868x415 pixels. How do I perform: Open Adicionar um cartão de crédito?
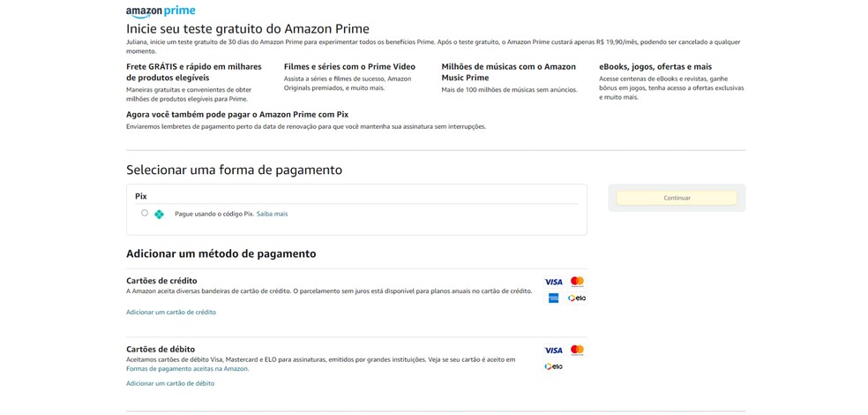pos(171,312)
